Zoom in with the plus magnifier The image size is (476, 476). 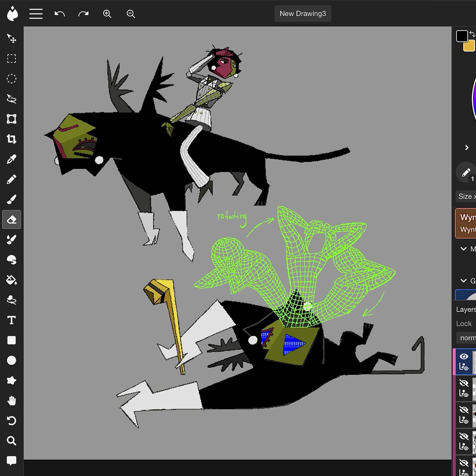tap(107, 14)
